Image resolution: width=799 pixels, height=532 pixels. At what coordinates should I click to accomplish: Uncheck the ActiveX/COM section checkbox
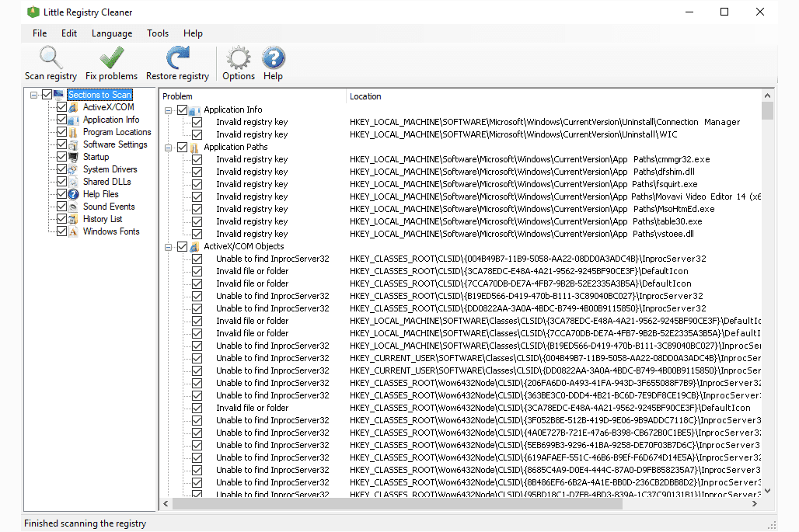(61, 107)
